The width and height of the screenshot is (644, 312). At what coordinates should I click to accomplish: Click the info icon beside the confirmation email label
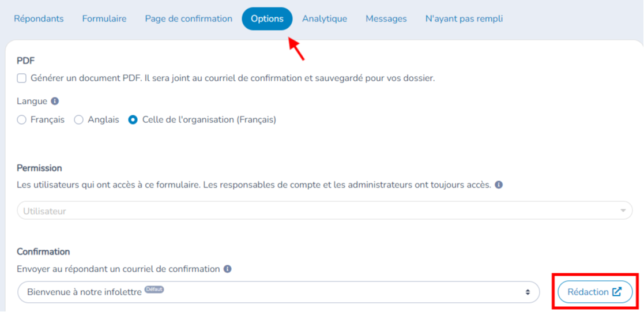(228, 269)
